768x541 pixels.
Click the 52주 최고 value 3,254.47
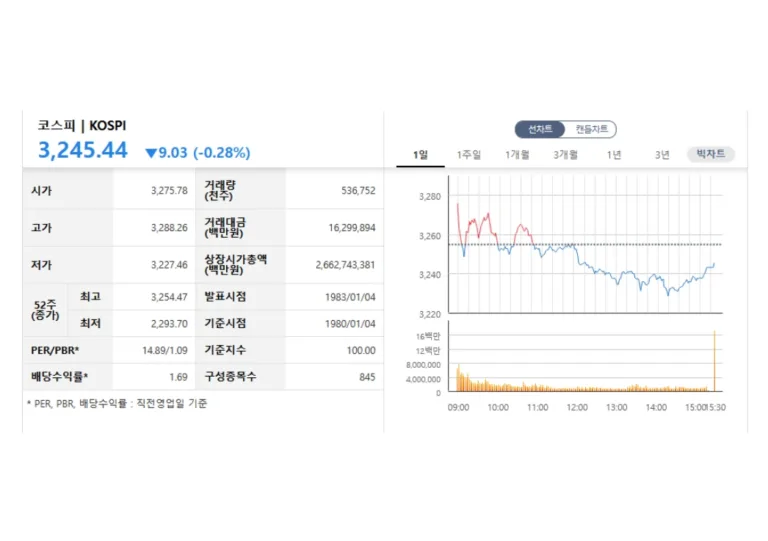coord(169,297)
